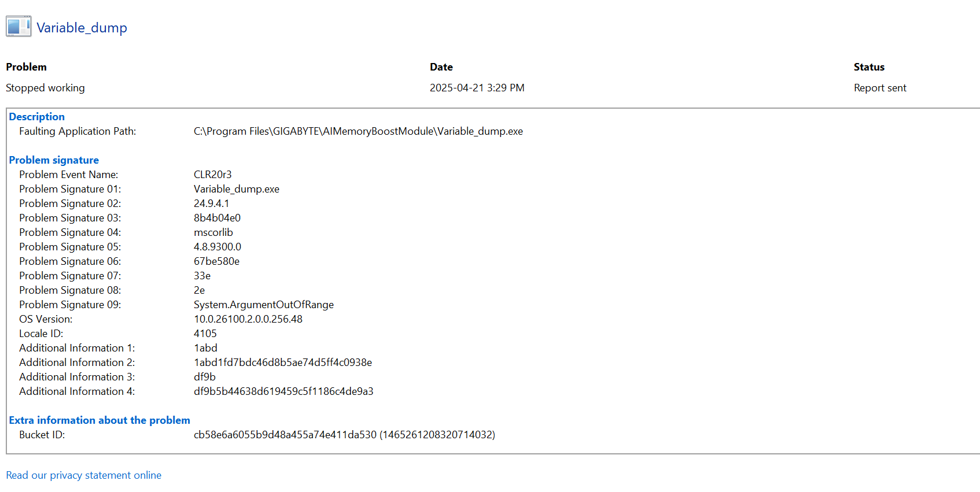This screenshot has height=492, width=980.
Task: Open the privacy statement online link
Action: [x=84, y=475]
